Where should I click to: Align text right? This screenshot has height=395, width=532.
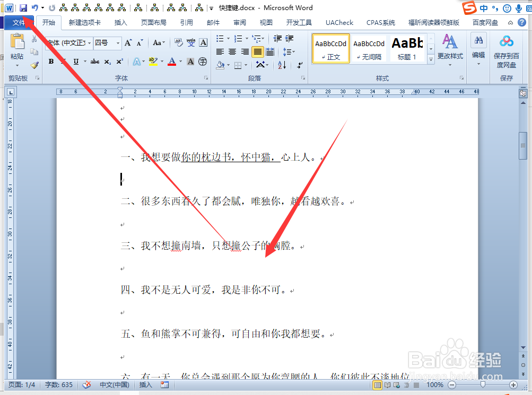tap(245, 52)
